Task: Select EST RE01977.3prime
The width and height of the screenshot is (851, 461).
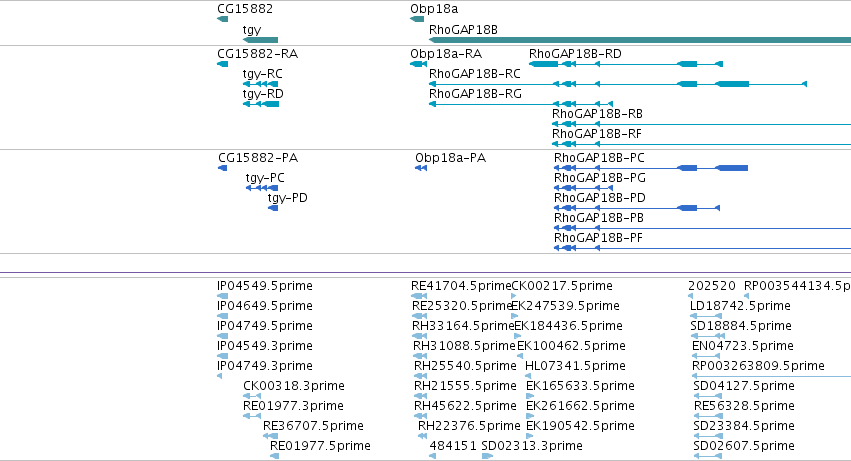Action: point(293,407)
